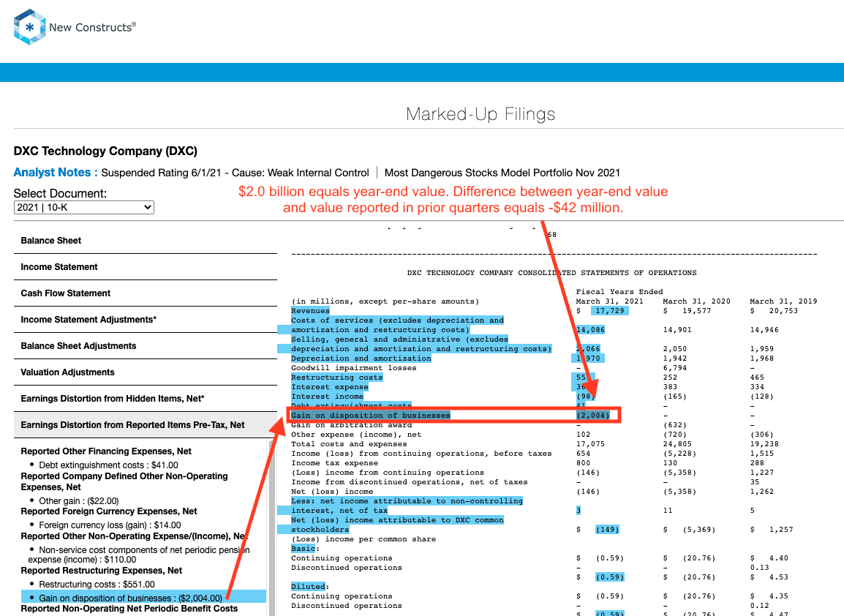This screenshot has height=616, width=844.
Task: Select Earnings Distortion from Reported Items Pre-Tax, Net
Action: pyautogui.click(x=146, y=425)
